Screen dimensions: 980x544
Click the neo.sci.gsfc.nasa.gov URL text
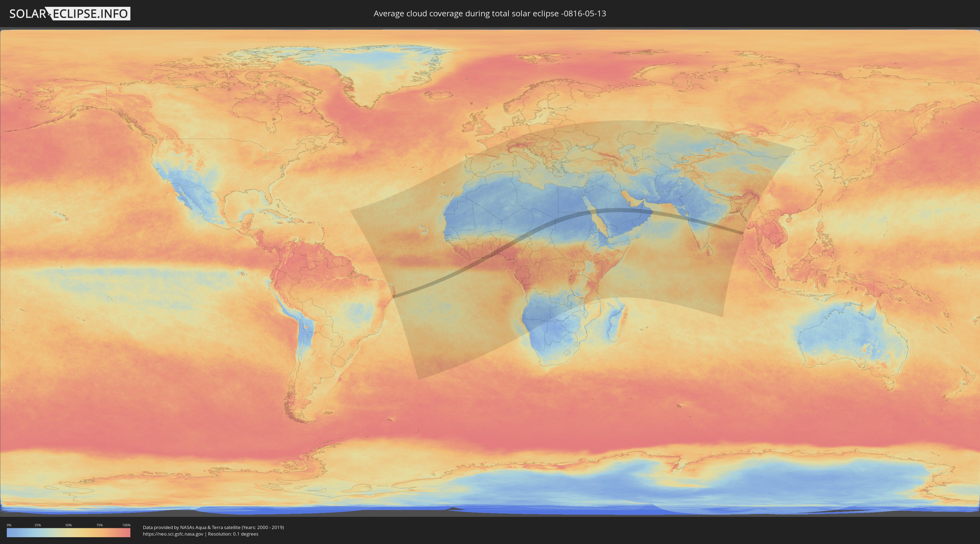pos(173,534)
